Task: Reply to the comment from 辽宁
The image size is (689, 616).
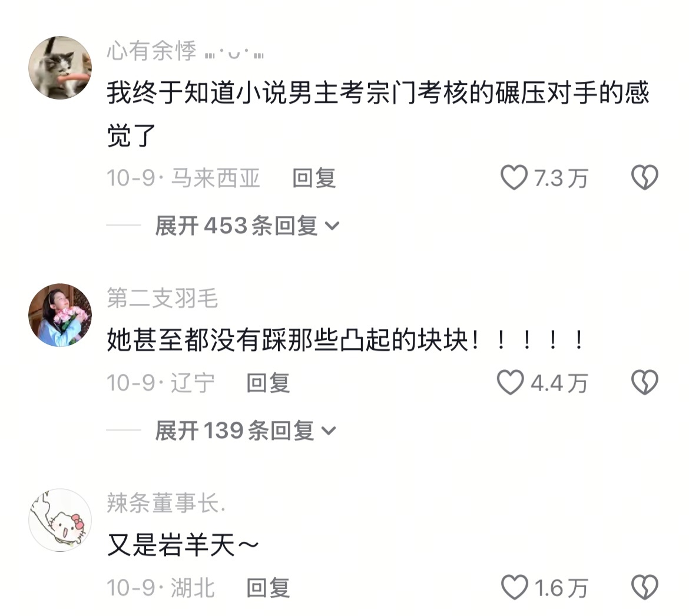Action: [267, 383]
